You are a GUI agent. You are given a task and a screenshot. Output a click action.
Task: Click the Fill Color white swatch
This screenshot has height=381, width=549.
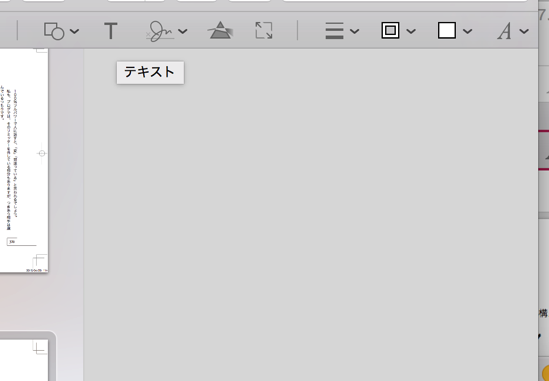tap(447, 30)
